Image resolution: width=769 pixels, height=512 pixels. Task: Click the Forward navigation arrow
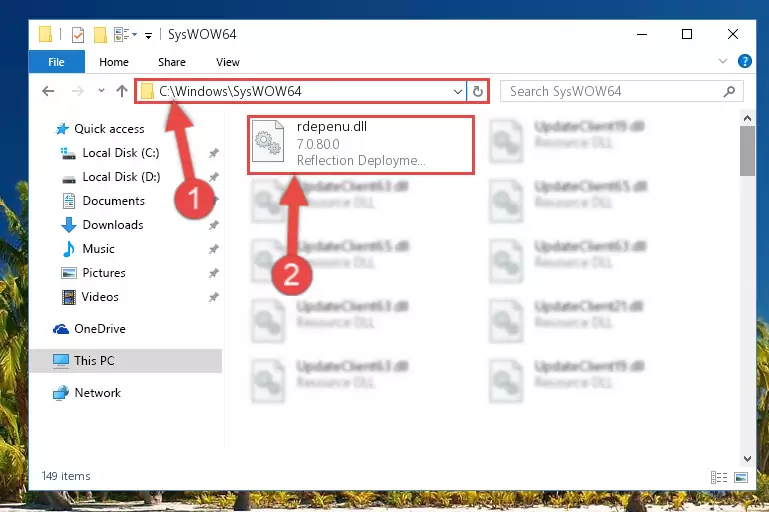pos(77,91)
